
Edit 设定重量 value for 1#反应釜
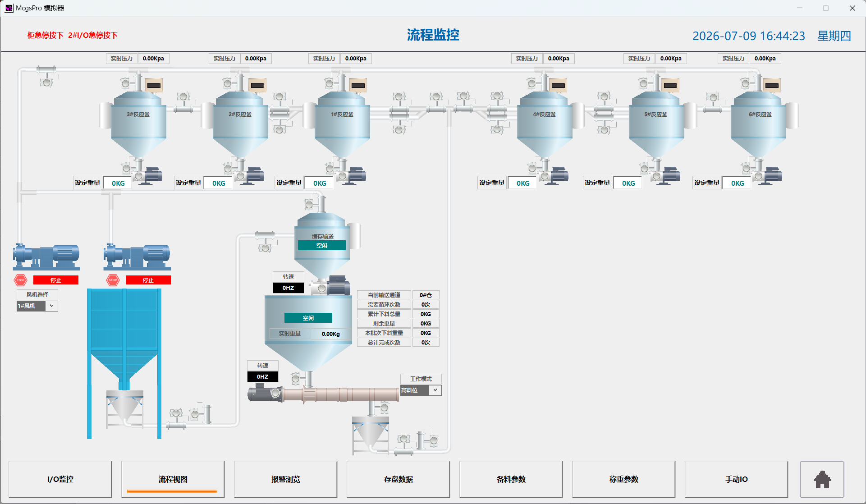pos(320,183)
